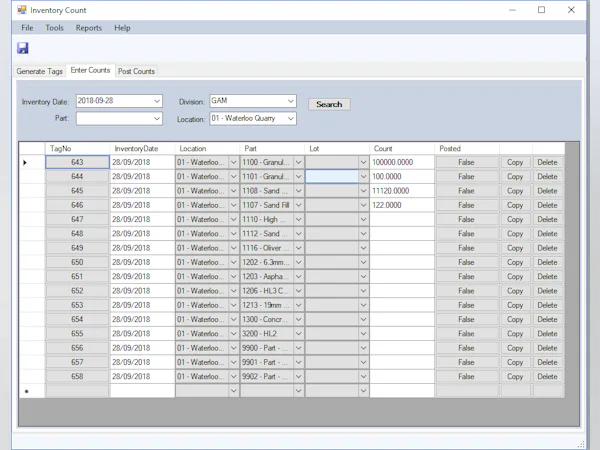Viewport: 600px width, 450px height.
Task: Open the Part filter dropdown
Action: (x=156, y=119)
